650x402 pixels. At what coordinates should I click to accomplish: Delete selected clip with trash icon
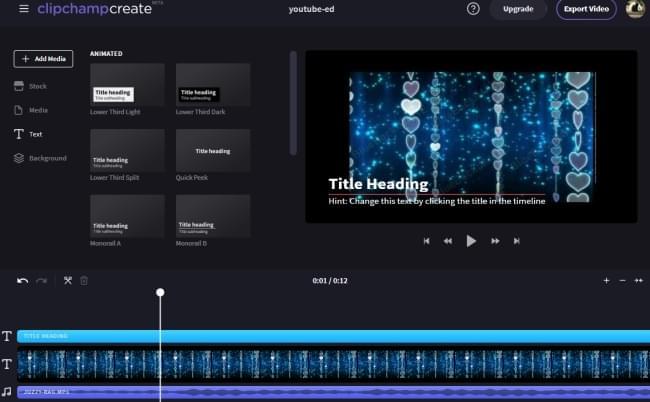[85, 281]
